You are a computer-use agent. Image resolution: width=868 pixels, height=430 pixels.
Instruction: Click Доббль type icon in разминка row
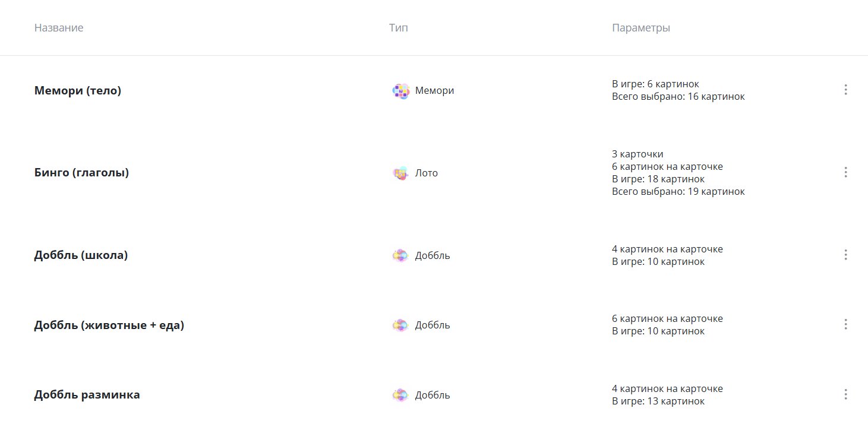click(400, 396)
